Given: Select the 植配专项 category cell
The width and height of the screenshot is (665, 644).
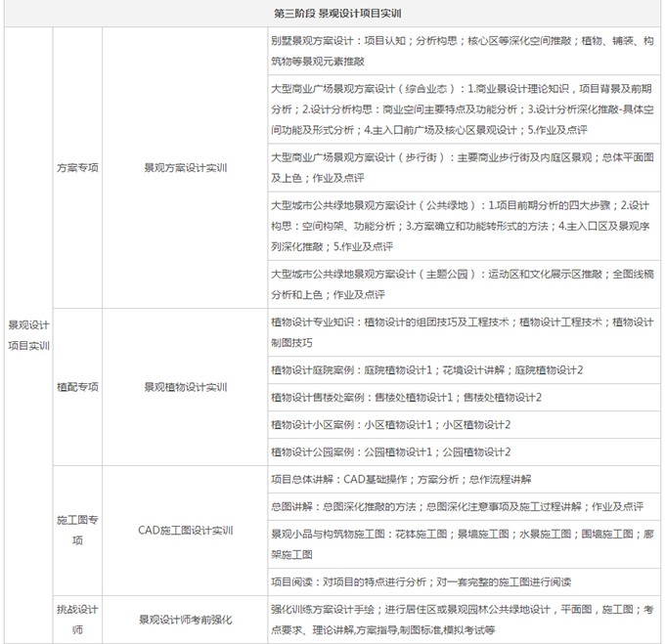Looking at the screenshot, I should (x=77, y=387).
